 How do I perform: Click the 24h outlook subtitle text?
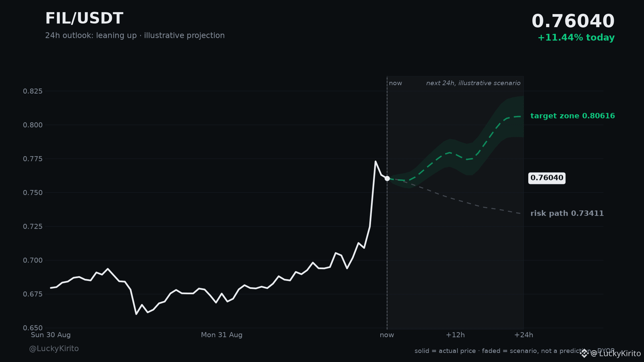click(x=135, y=36)
